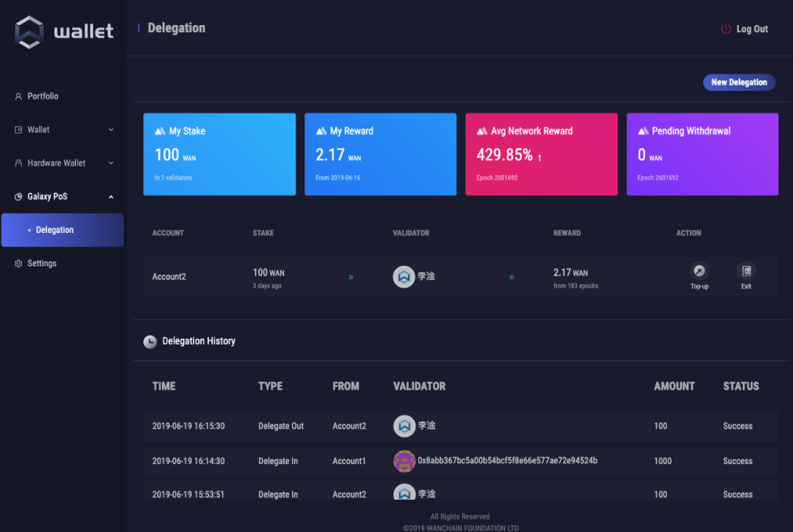Viewport: 793px width, 532px height.
Task: Click the validator avatar in Account2 row
Action: [x=404, y=277]
